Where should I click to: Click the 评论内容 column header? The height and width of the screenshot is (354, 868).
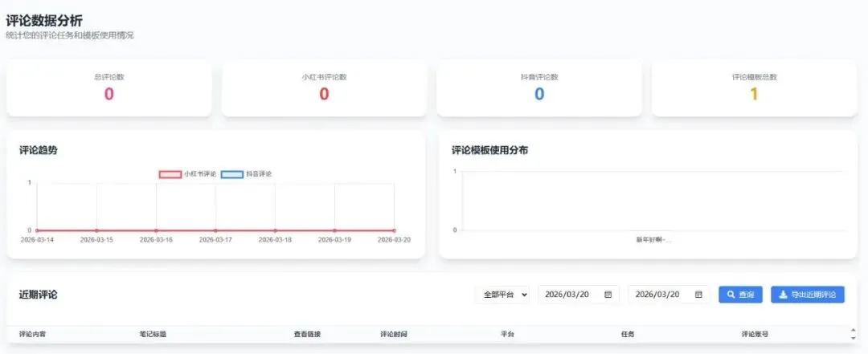tap(33, 334)
